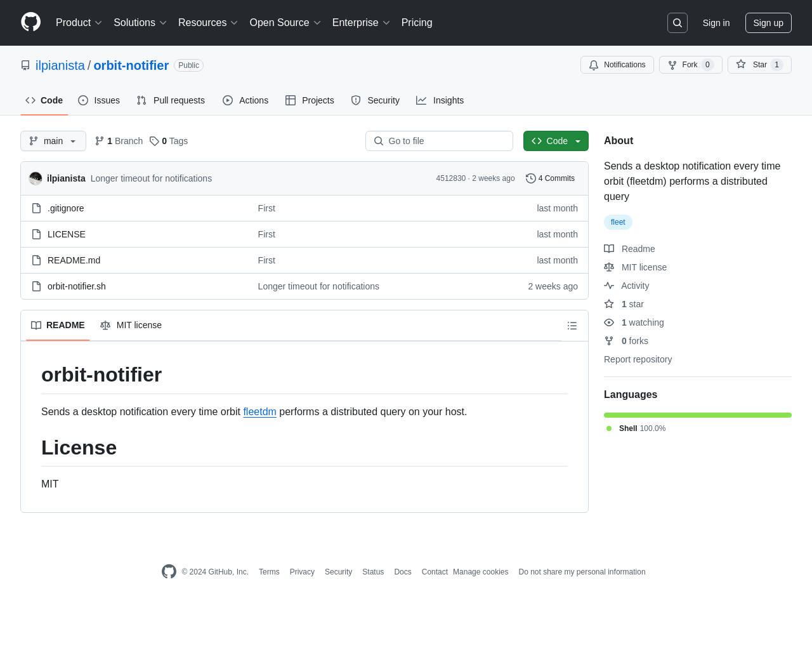This screenshot has height=650, width=812.
Task: Click the Sign up button
Action: [x=768, y=23]
